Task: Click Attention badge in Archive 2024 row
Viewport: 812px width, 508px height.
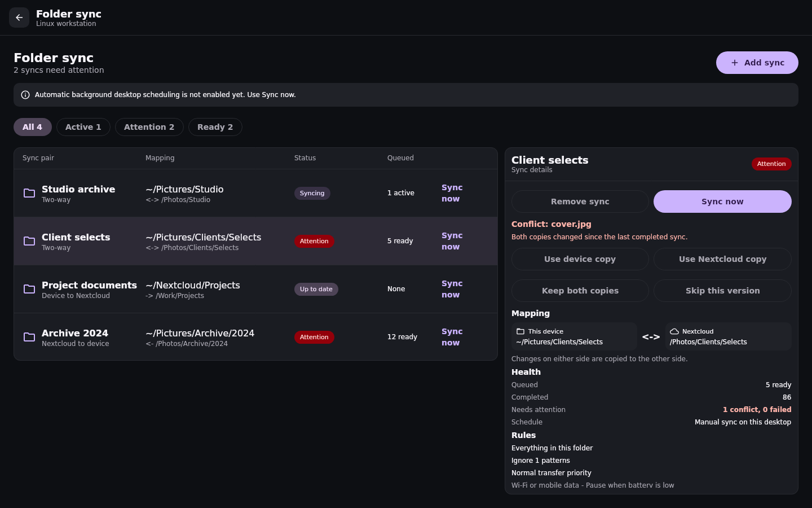Action: 314,337
